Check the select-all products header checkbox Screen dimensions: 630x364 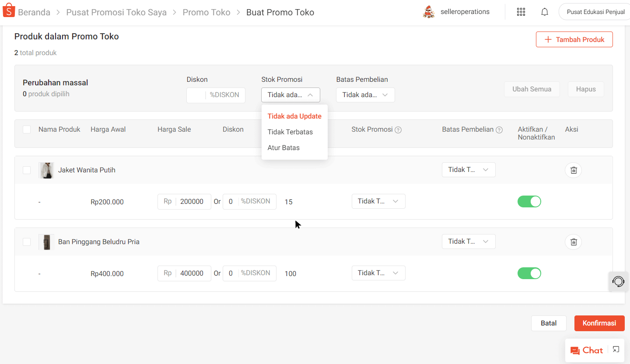click(27, 129)
